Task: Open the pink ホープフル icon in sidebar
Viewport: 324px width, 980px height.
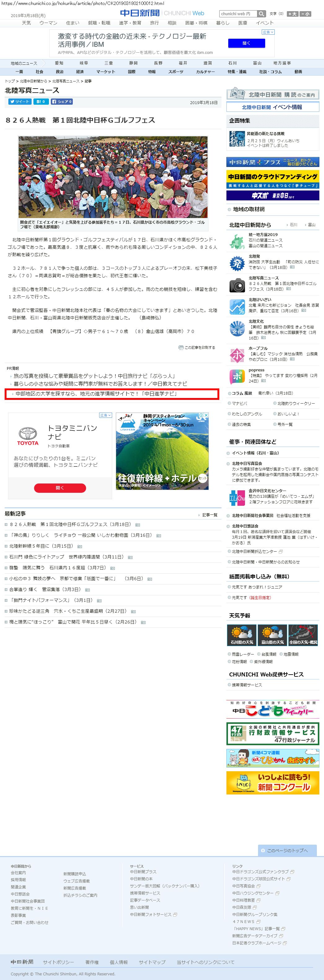Action: [x=237, y=355]
